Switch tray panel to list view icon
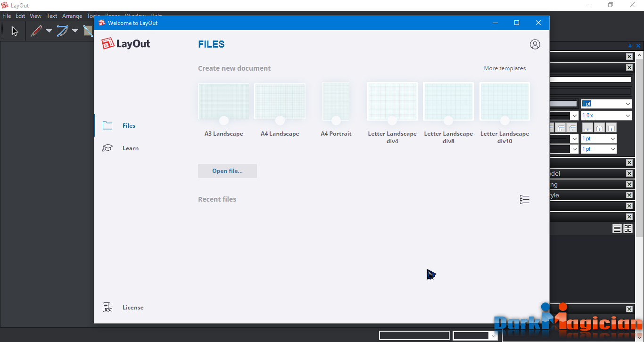Viewport: 644px width, 342px height. [x=617, y=228]
